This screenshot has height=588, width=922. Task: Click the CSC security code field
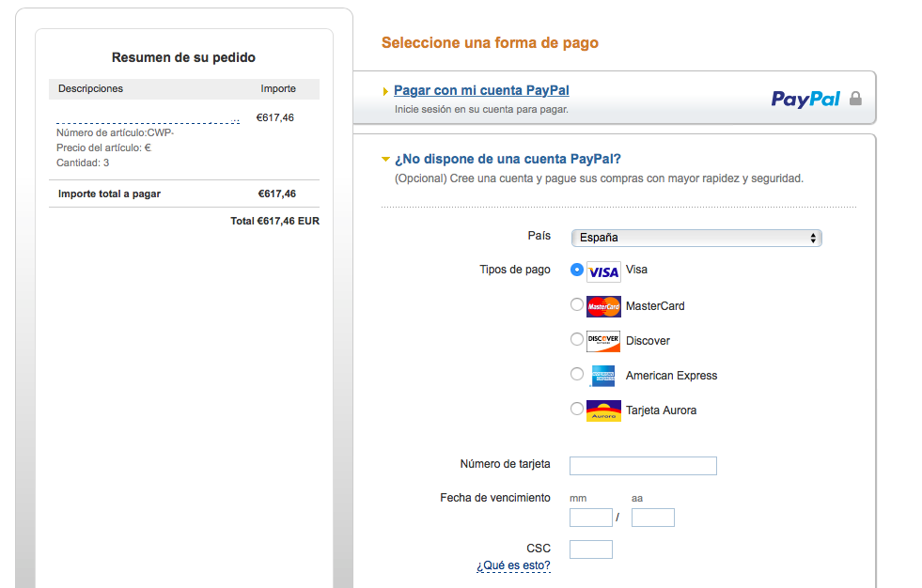tap(591, 549)
